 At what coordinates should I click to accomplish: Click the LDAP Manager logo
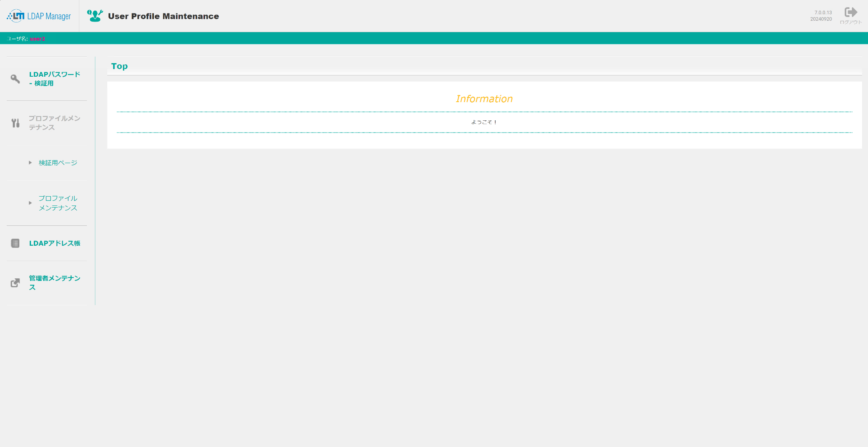click(x=39, y=16)
